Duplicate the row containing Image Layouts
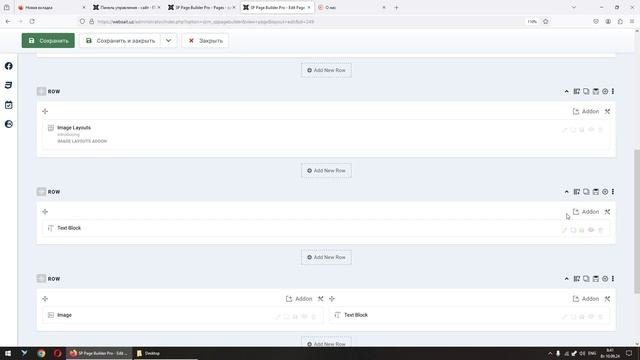Viewport: 640px width, 360px height. 586,91
